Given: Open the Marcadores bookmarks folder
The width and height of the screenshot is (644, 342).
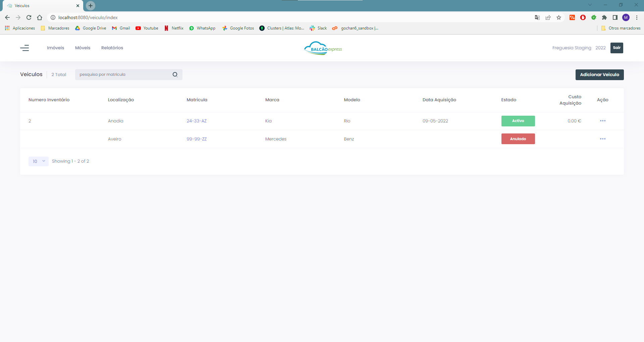Looking at the screenshot, I should tap(55, 28).
